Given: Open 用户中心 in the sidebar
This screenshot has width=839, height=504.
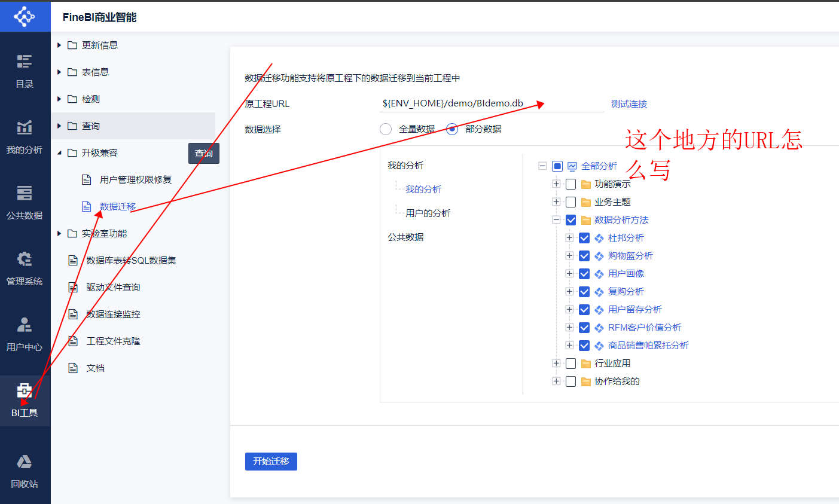Looking at the screenshot, I should tap(25, 334).
